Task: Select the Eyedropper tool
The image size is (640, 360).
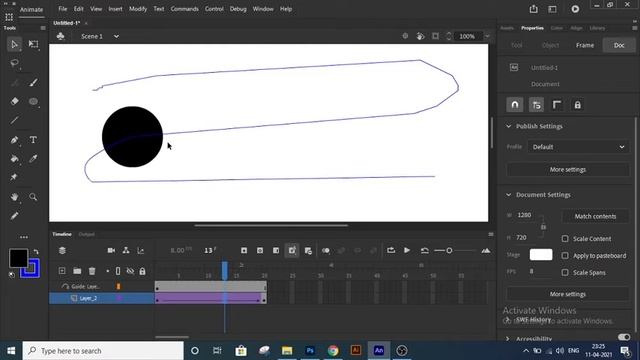Action: [x=33, y=159]
